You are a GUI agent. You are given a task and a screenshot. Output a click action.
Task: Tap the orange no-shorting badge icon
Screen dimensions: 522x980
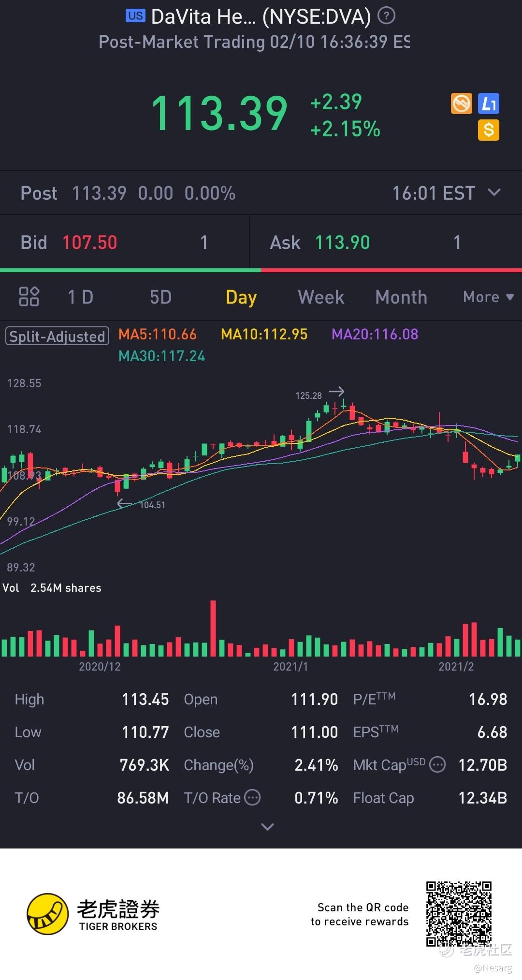tap(461, 103)
